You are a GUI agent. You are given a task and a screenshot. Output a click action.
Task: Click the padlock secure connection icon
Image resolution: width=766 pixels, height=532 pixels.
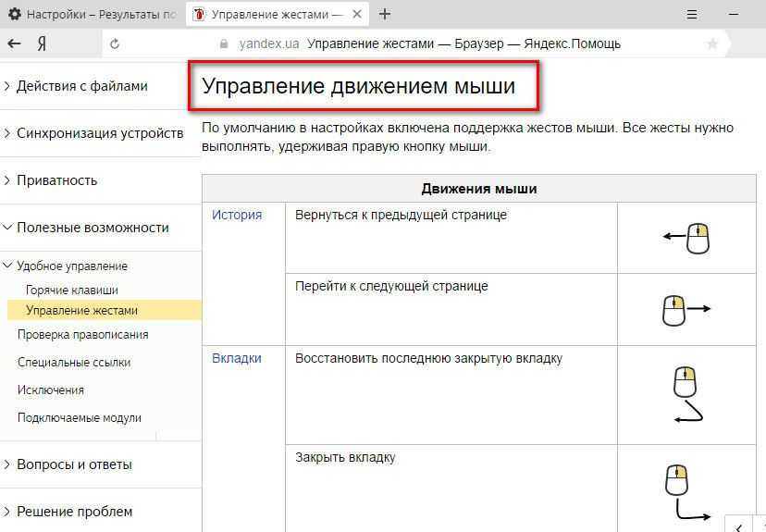click(222, 43)
